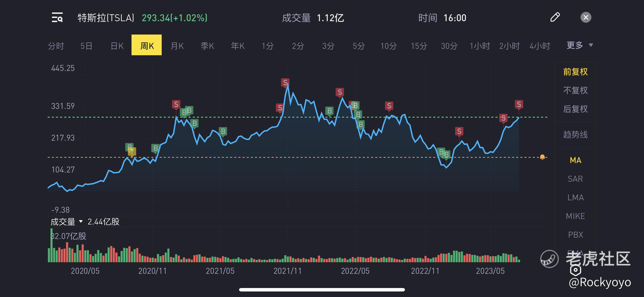Select the 15分 interval
Screen dimensions: 644x297
click(x=419, y=46)
